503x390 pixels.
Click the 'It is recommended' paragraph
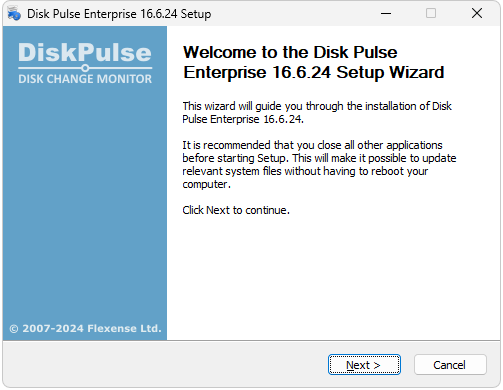(x=319, y=165)
